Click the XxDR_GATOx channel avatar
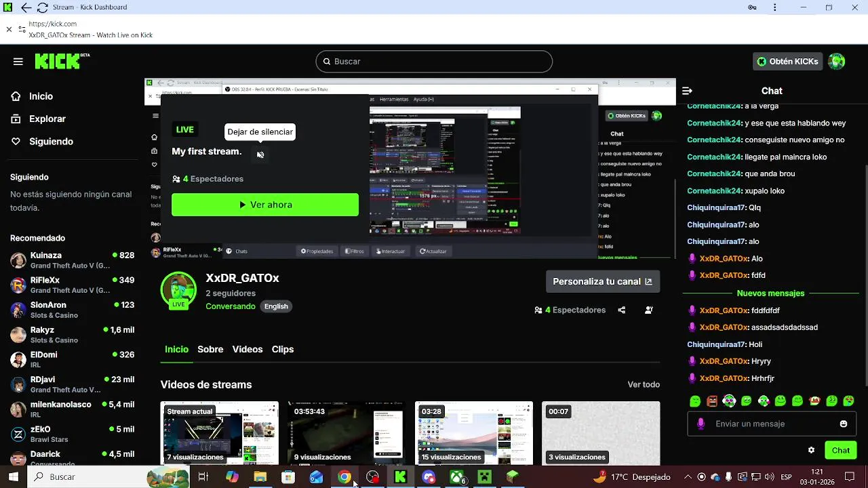868x488 pixels. (178, 290)
